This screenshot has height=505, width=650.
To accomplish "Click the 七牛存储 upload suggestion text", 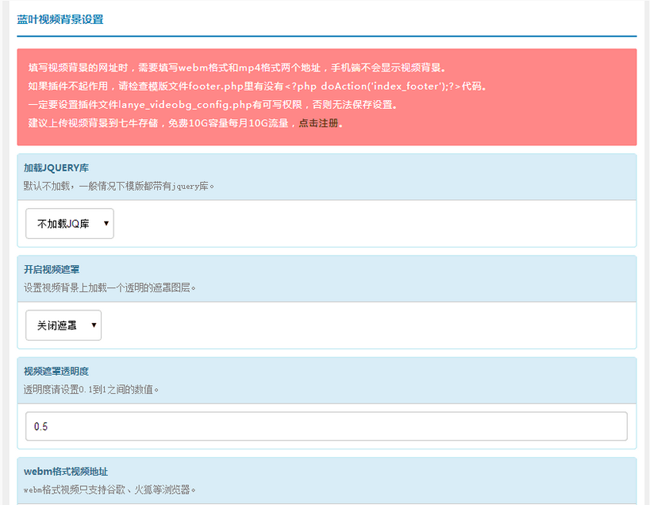I will 160,123.
